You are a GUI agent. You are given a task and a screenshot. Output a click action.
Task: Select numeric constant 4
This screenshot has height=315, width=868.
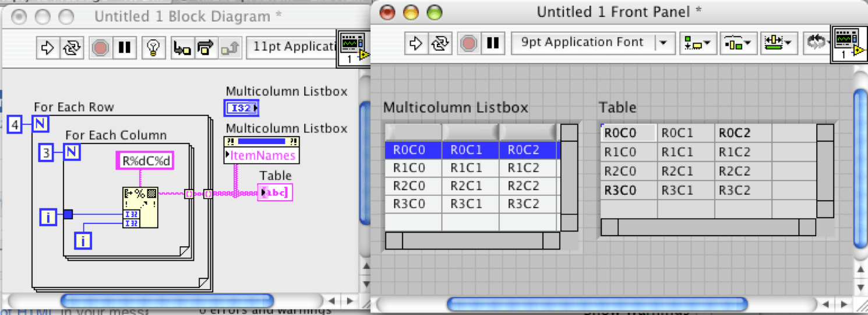click(x=15, y=124)
